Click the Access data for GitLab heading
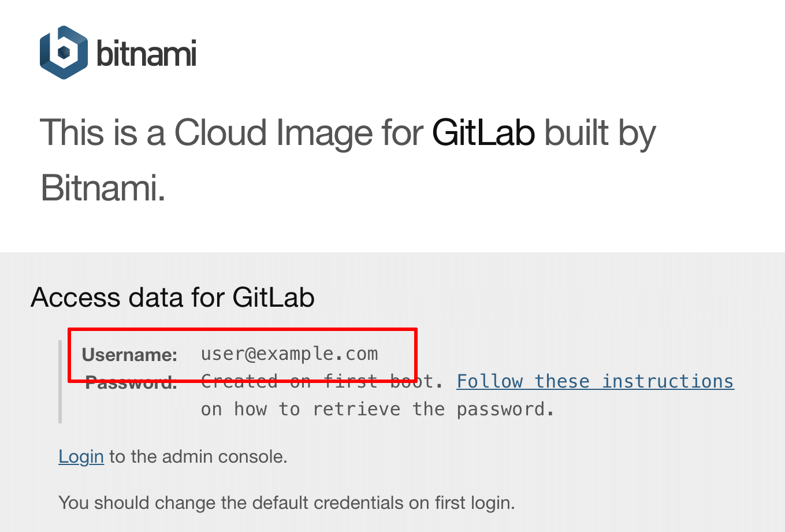 pos(173,297)
